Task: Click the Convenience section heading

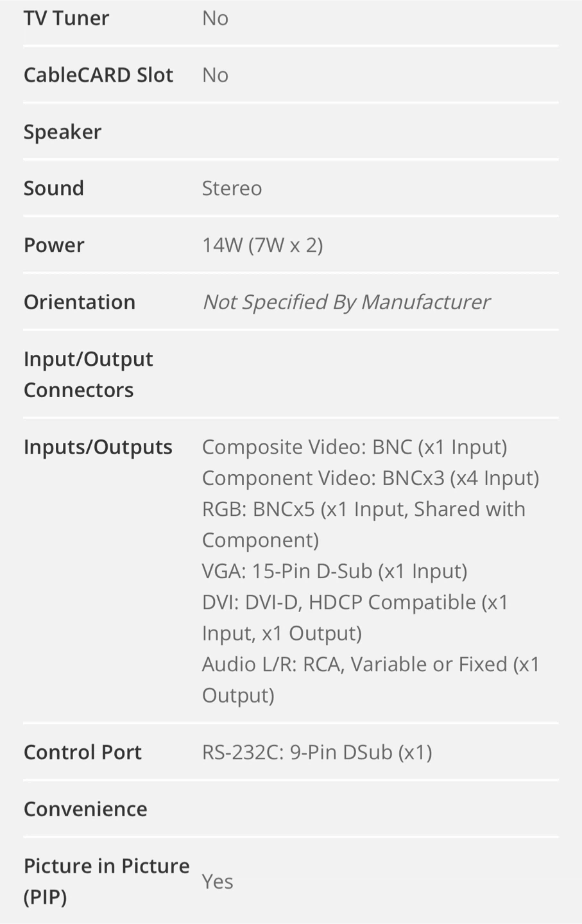Action: click(x=85, y=809)
